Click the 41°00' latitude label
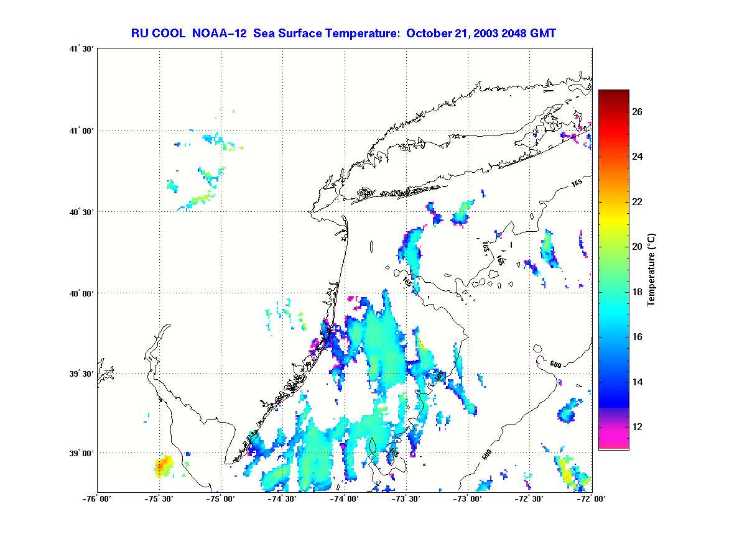The width and height of the screenshot is (747, 560). (x=83, y=130)
